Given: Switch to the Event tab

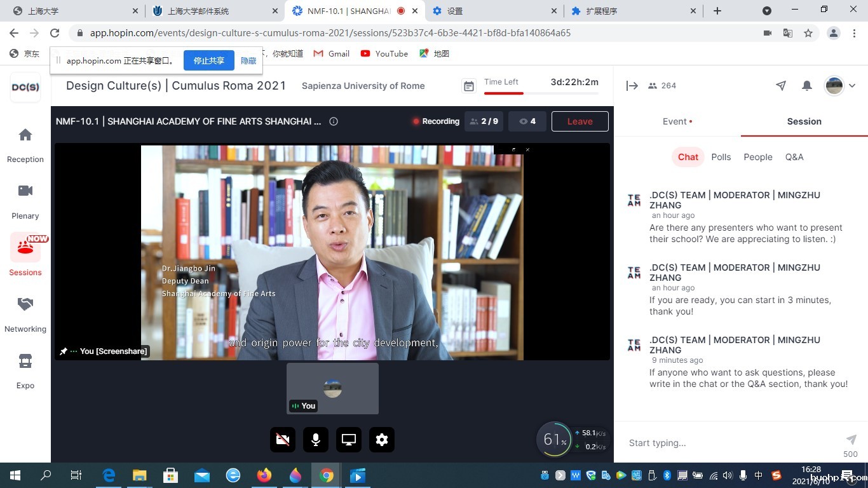Looking at the screenshot, I should [677, 121].
